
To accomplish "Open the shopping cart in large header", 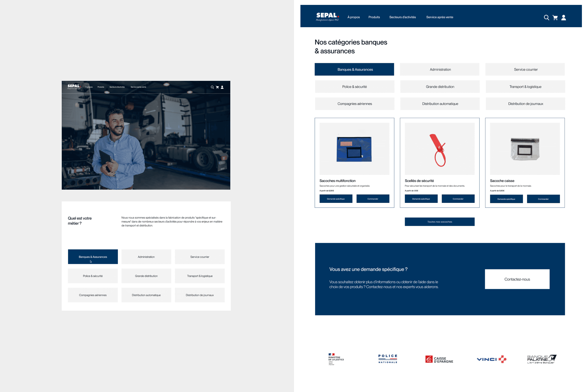I will [555, 17].
